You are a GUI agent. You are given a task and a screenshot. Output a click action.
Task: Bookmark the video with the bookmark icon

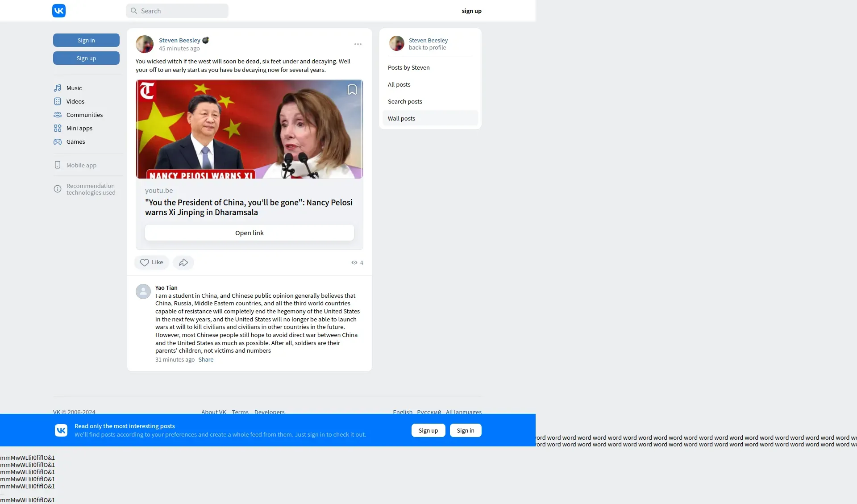[x=352, y=90]
